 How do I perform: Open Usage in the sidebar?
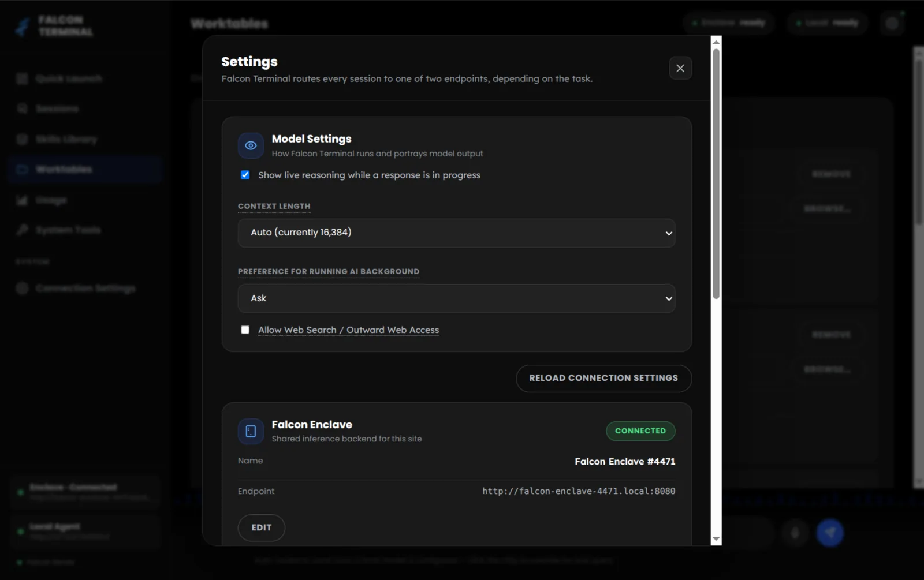click(85, 200)
